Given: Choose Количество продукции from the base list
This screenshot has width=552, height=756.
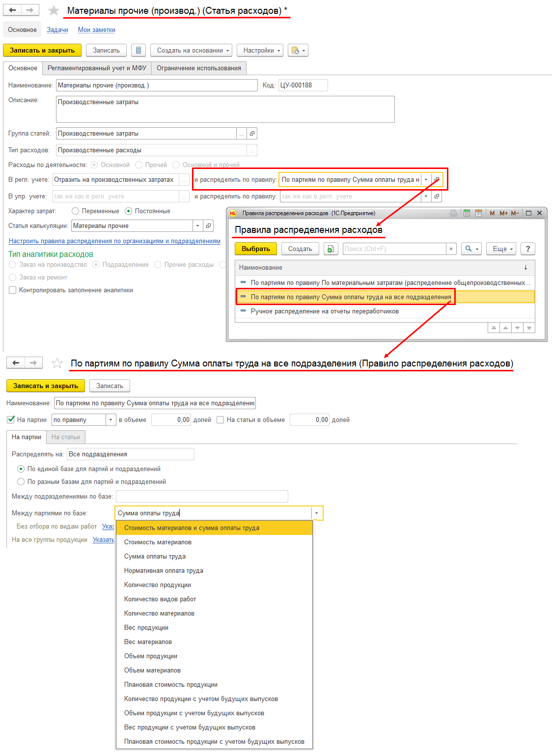Looking at the screenshot, I should (x=158, y=585).
